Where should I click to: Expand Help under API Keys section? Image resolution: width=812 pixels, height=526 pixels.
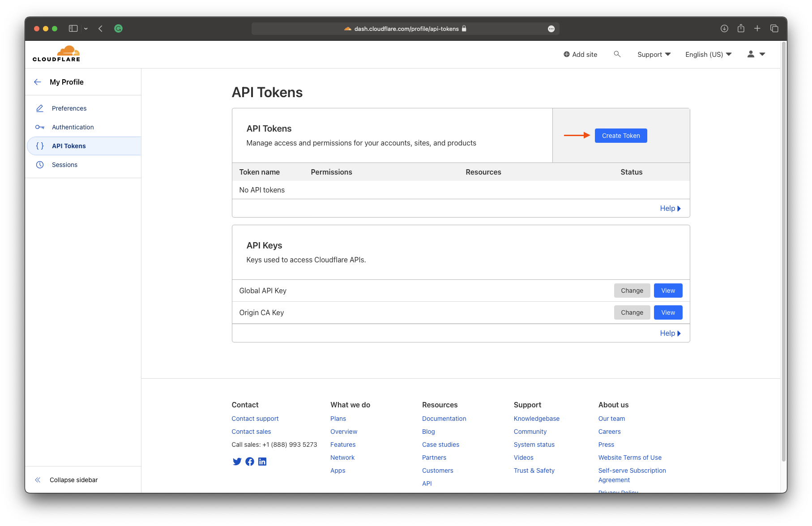(670, 333)
